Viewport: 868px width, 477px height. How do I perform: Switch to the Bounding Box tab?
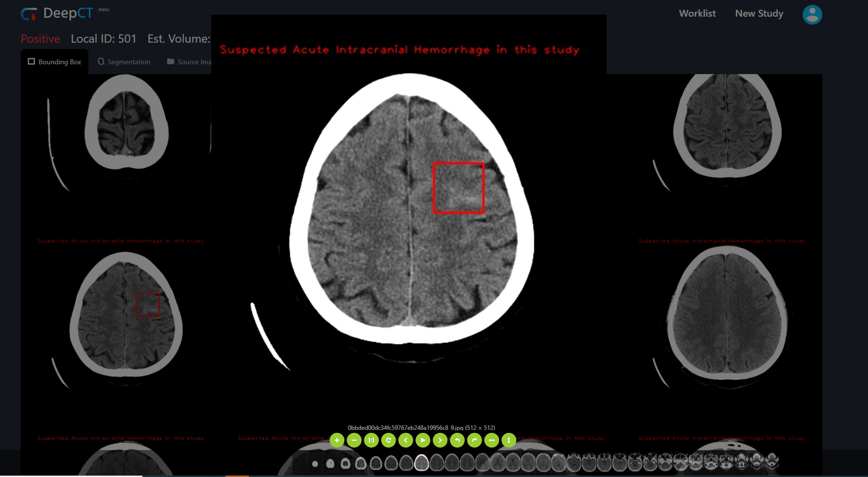click(55, 62)
